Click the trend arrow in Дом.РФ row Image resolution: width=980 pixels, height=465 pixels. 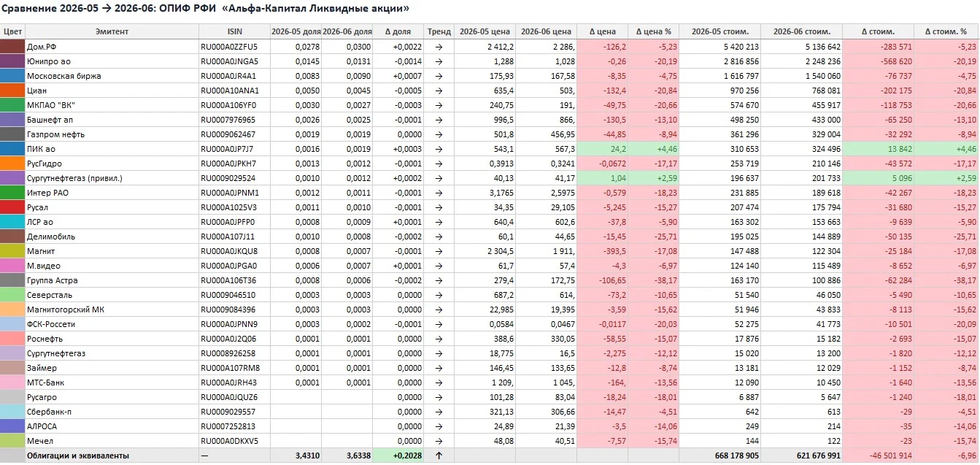(439, 47)
